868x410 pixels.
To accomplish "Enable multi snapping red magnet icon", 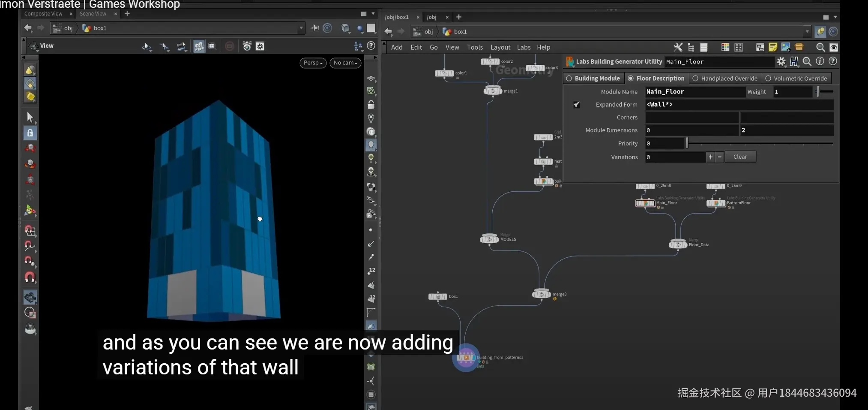I will pos(30,277).
